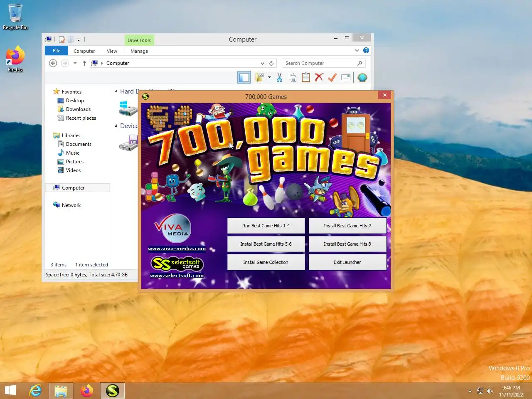
Task: Select Recent places under Favorites
Action: (81, 118)
